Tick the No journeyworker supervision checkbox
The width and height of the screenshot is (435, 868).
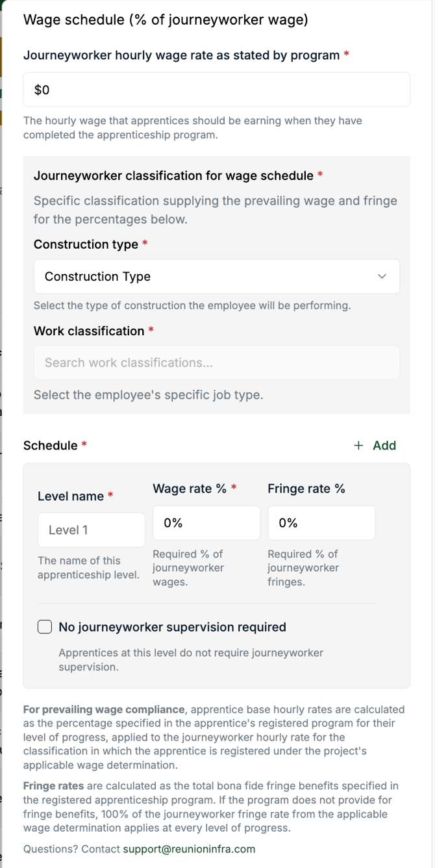click(x=45, y=627)
